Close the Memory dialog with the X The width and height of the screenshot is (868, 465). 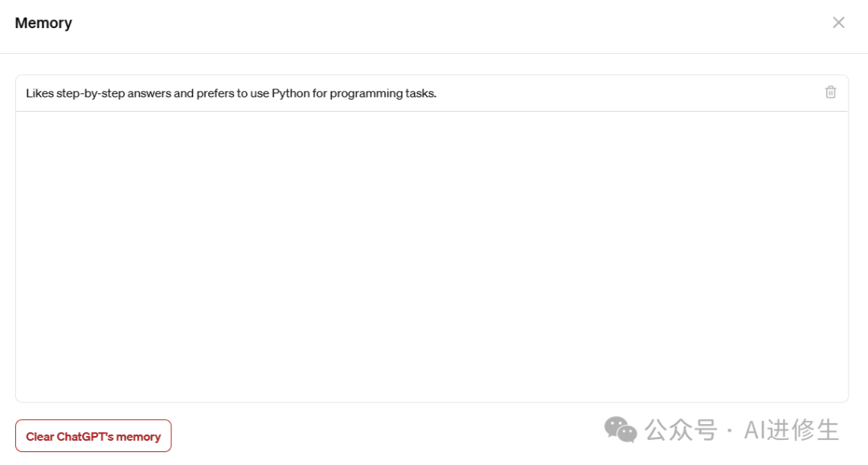coord(838,23)
